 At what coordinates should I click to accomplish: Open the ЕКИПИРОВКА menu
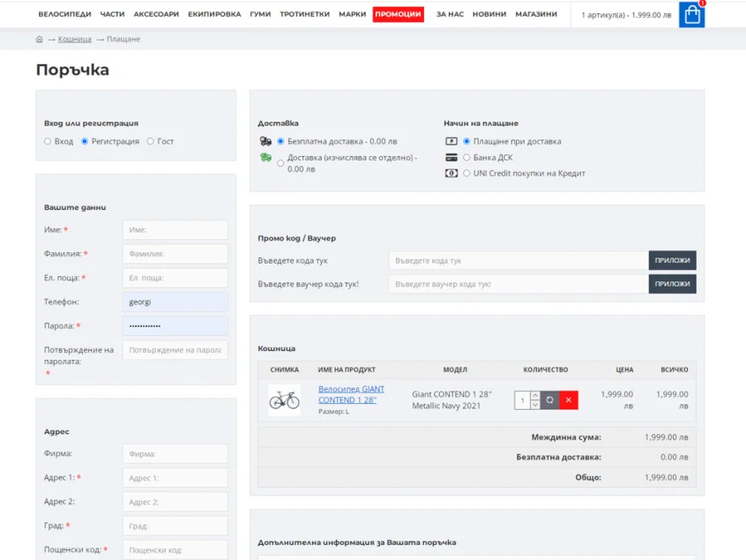click(x=214, y=14)
